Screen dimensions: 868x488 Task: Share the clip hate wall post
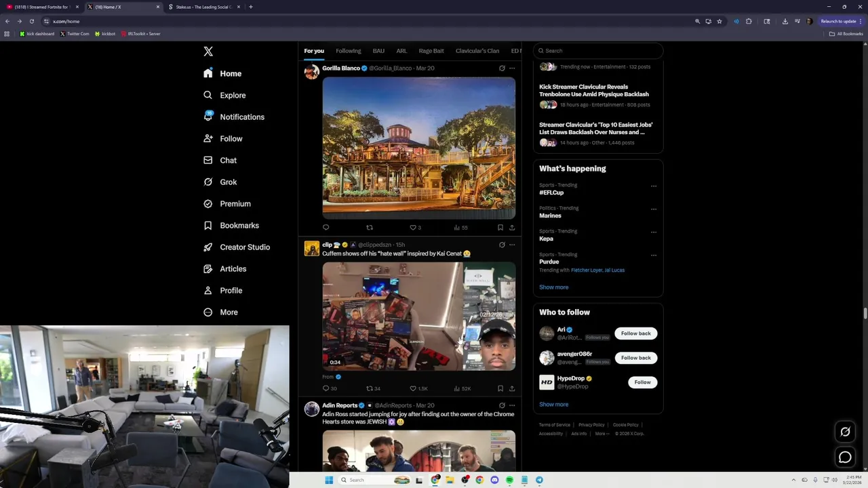(512, 388)
